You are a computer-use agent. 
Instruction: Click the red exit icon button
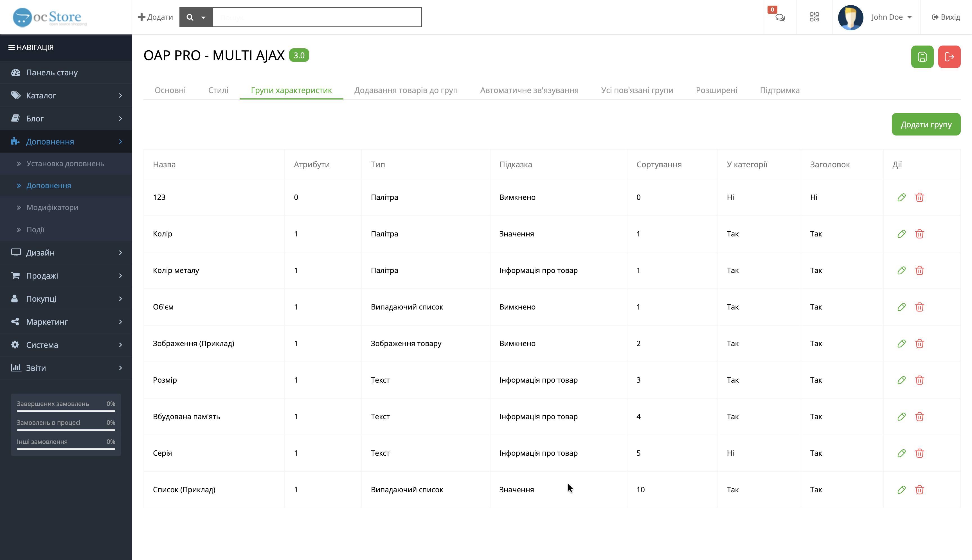pos(949,57)
